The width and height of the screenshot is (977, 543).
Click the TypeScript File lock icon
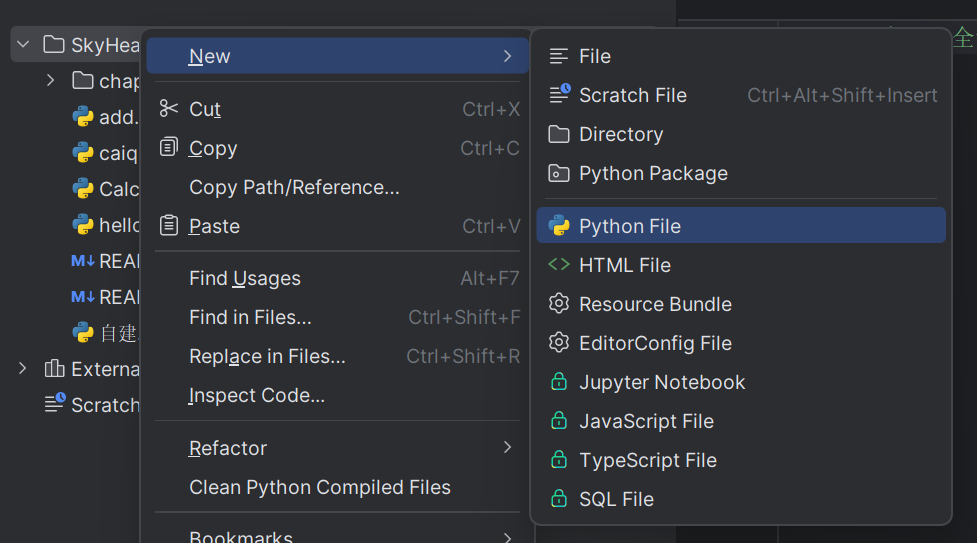[x=559, y=459]
